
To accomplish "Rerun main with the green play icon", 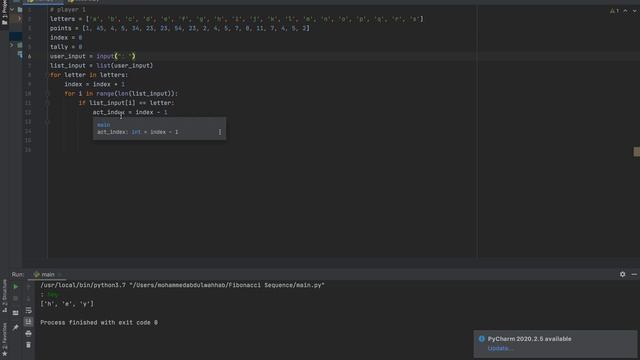I will click(16, 287).
